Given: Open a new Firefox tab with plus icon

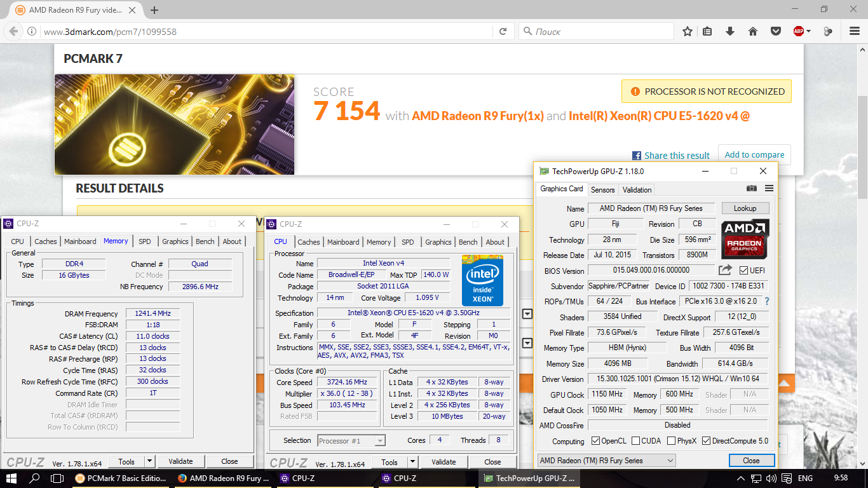Looking at the screenshot, I should 154,10.
